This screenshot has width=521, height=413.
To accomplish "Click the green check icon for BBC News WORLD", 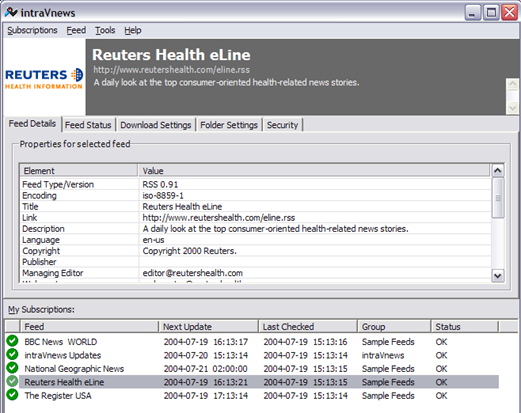I will point(12,341).
